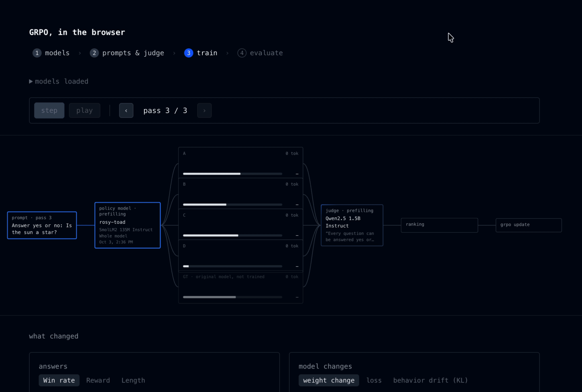Open candidate answer D card
This screenshot has height=392, width=582.
click(241, 255)
